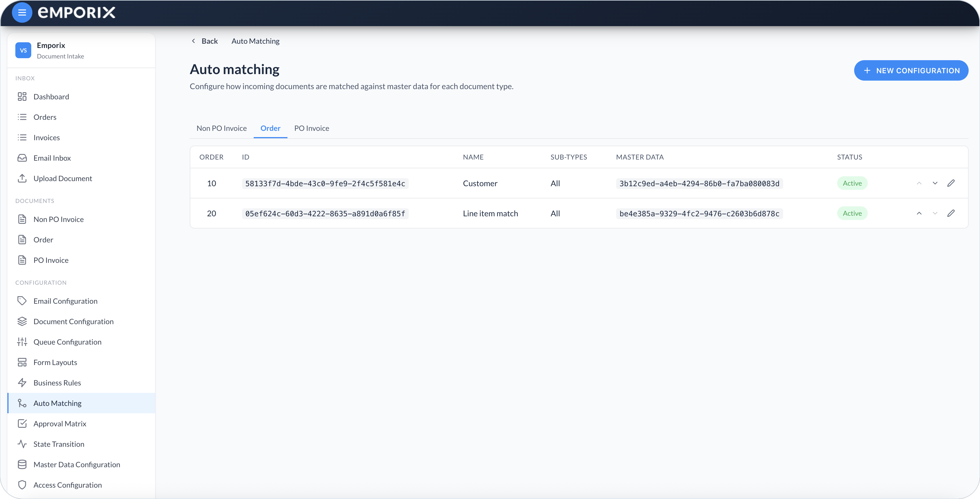Edit the Line item match configuration
The image size is (980, 499).
pyautogui.click(x=951, y=213)
